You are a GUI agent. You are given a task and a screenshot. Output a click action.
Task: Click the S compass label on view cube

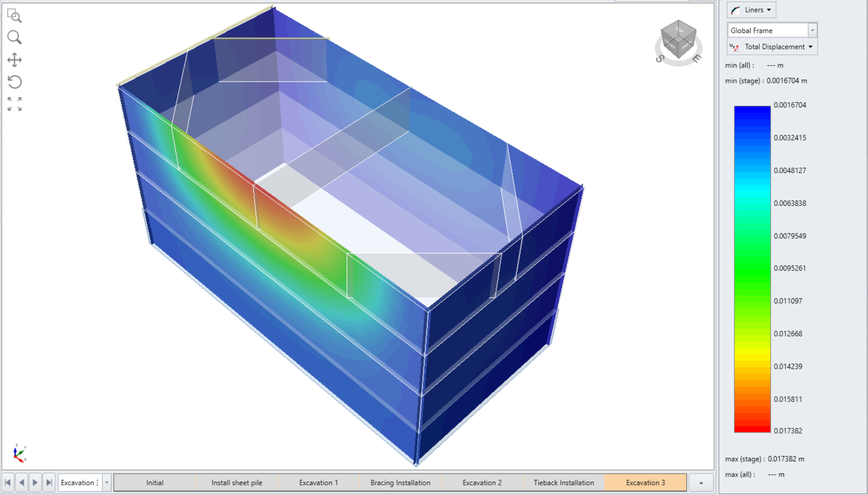tap(660, 59)
